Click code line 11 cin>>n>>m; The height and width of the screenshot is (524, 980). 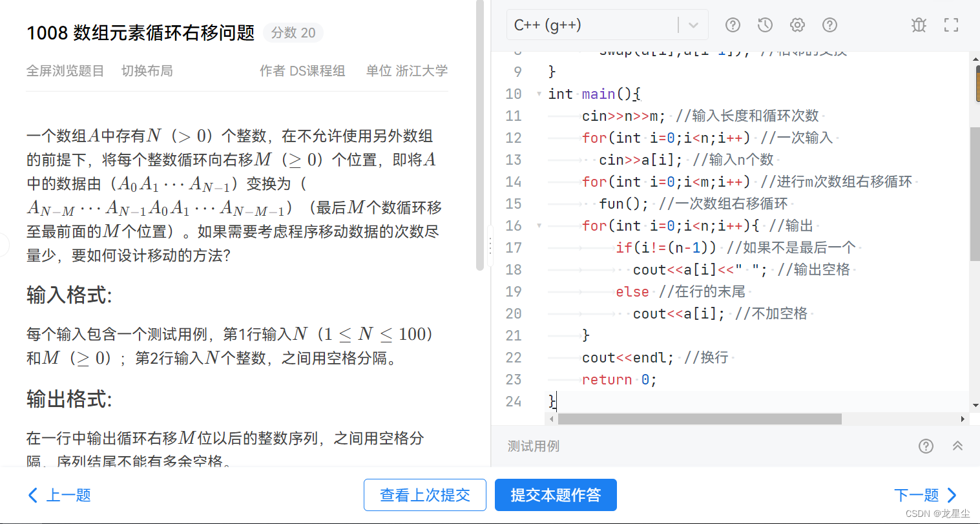[x=623, y=116]
